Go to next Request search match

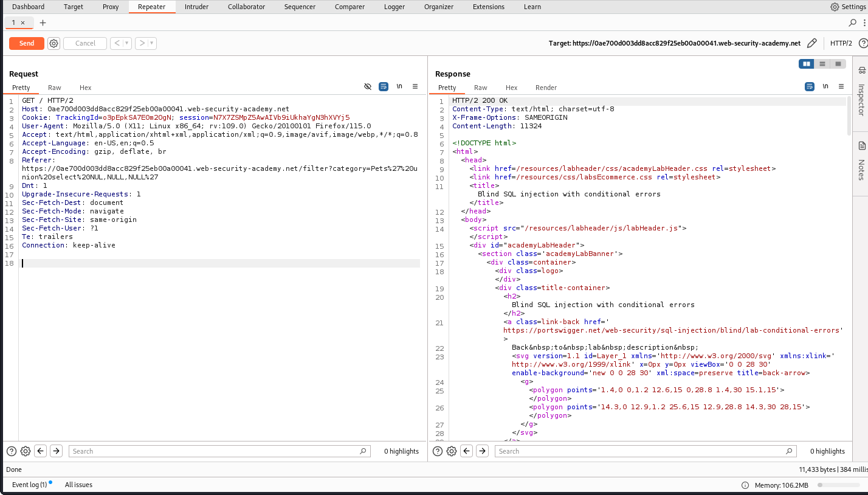(x=56, y=451)
